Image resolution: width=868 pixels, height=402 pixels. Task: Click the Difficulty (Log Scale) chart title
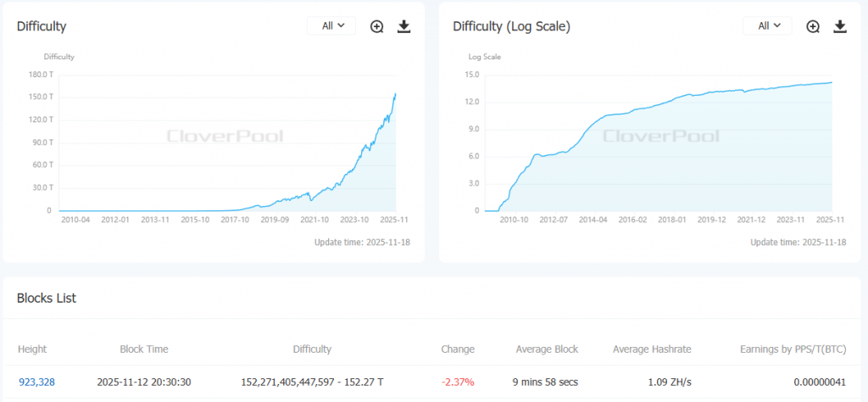pyautogui.click(x=511, y=26)
